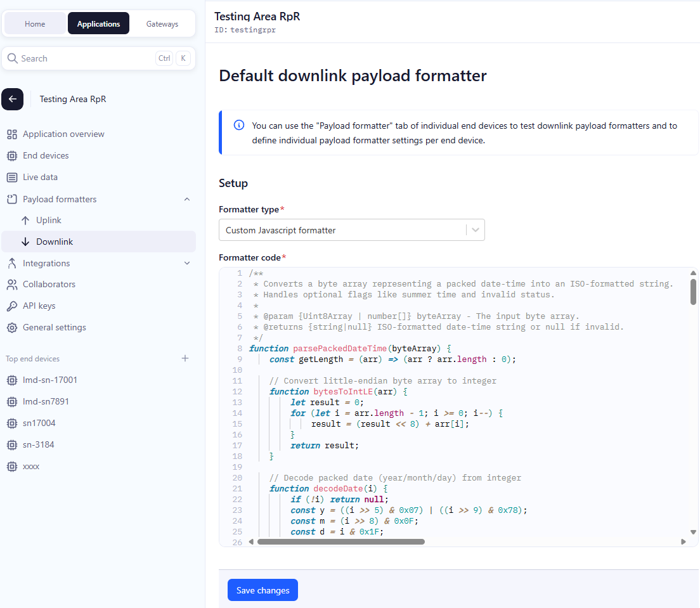Click the Application overview grid icon
The image size is (700, 608).
point(11,134)
